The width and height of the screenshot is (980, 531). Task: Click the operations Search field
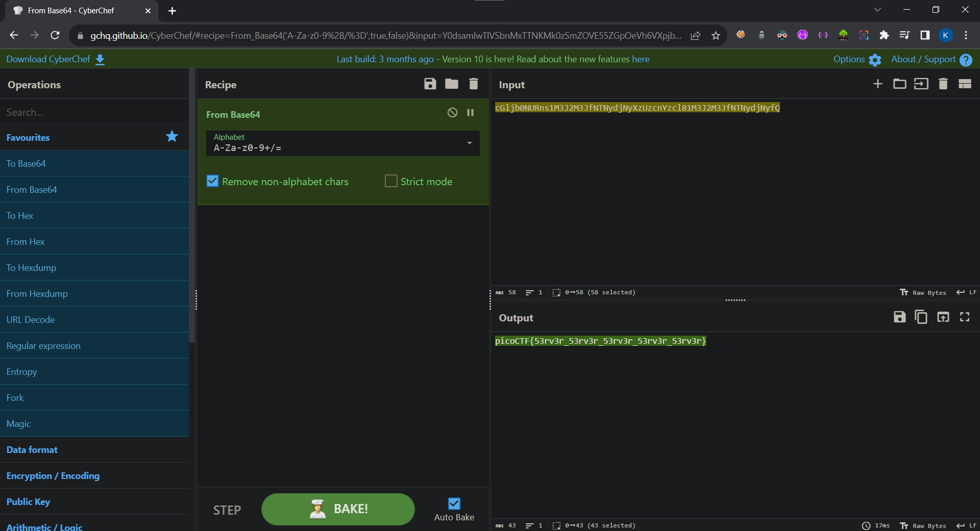click(94, 112)
